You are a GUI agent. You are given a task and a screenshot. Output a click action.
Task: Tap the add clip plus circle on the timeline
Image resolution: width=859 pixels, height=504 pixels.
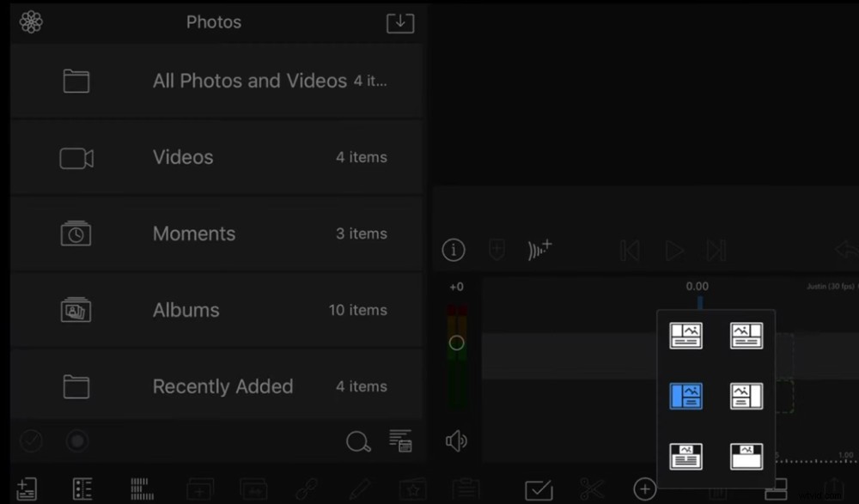click(644, 488)
